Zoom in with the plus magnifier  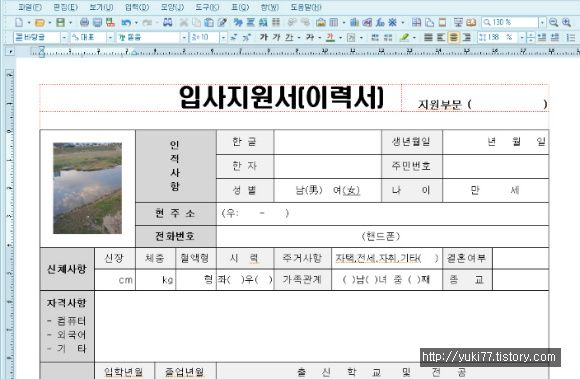(566, 23)
